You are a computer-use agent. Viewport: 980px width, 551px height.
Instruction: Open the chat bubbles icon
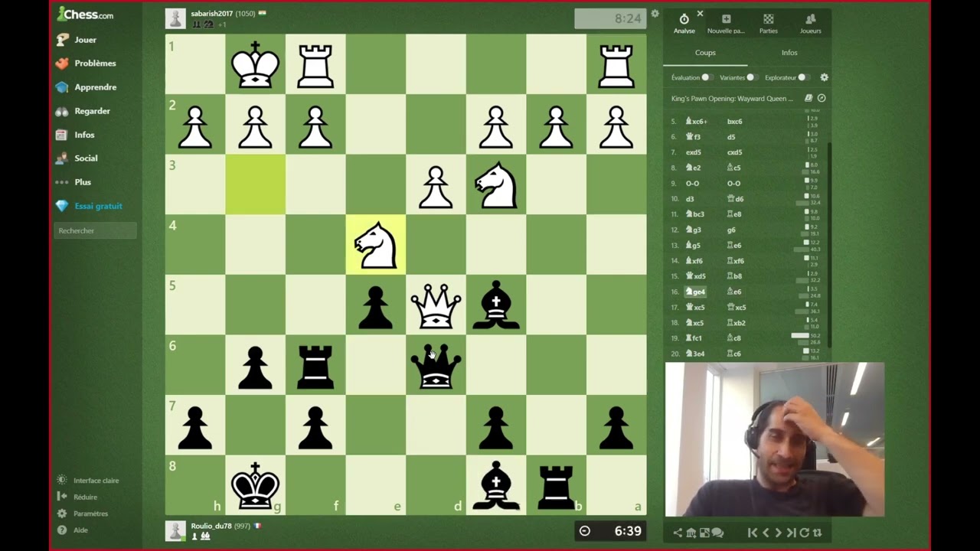717,533
